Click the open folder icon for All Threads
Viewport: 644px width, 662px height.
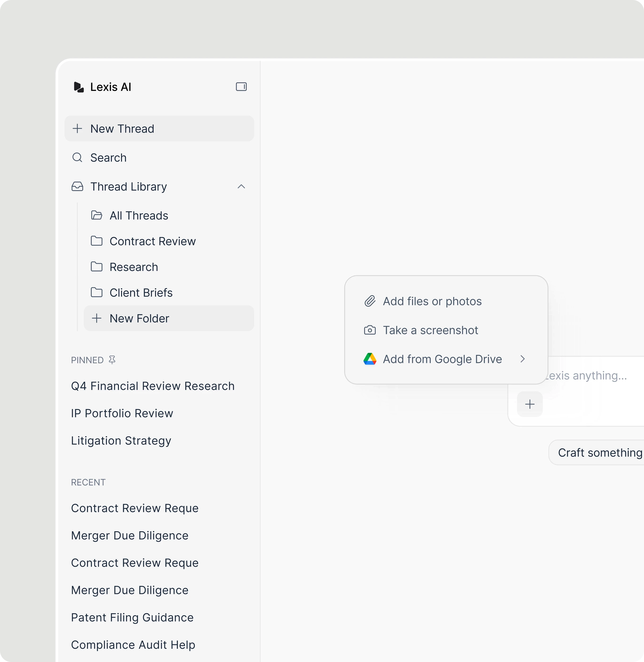(x=97, y=215)
